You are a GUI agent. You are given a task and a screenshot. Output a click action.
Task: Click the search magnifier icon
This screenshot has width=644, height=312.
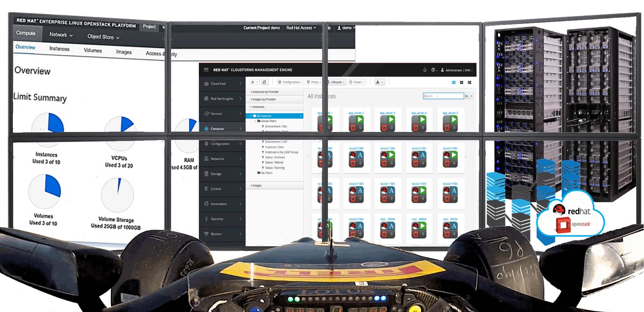pyautogui.click(x=466, y=96)
